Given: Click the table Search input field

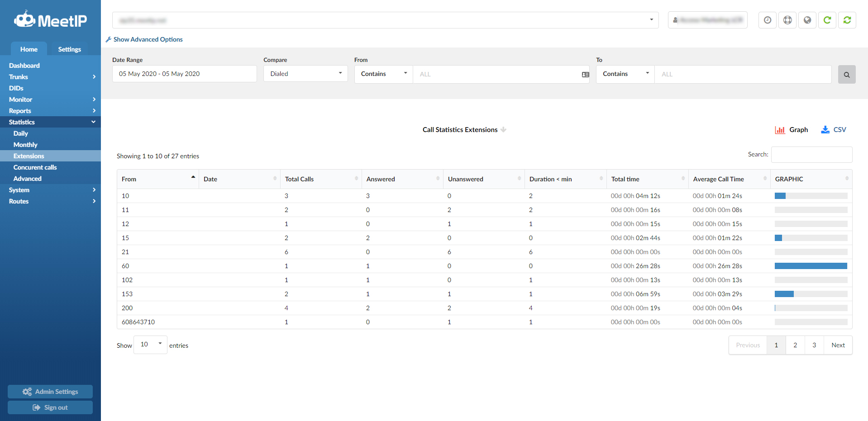Looking at the screenshot, I should [811, 155].
